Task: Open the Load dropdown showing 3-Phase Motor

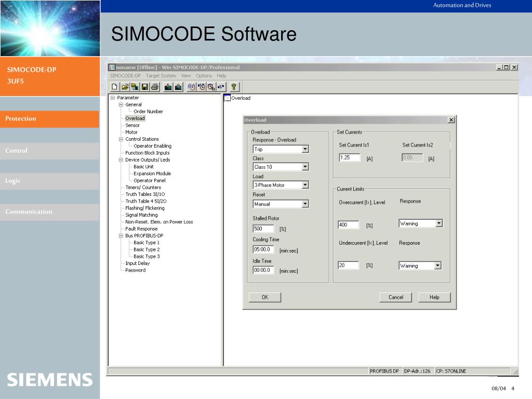Action: pyautogui.click(x=305, y=184)
